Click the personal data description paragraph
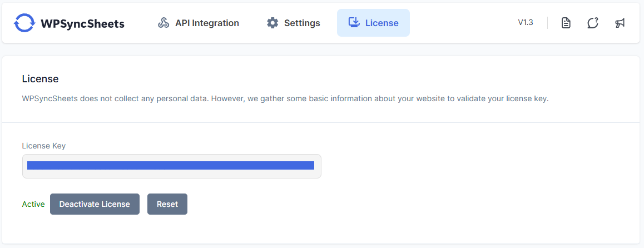This screenshot has width=644, height=248. [285, 99]
